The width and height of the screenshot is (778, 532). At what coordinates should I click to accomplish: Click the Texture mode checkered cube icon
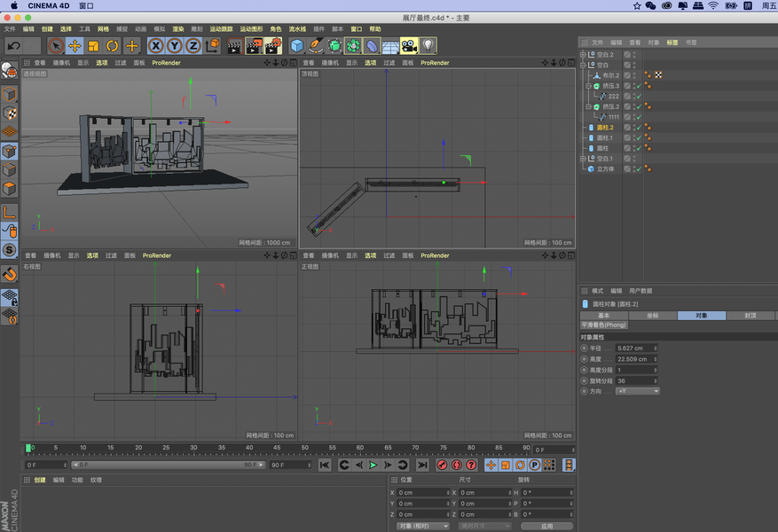tap(10, 113)
